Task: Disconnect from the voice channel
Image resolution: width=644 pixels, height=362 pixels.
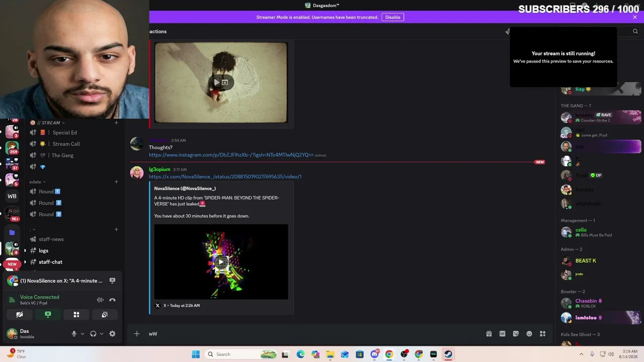Action: (112, 300)
